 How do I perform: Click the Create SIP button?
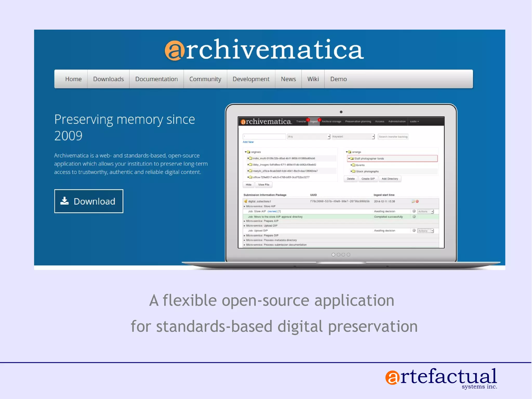click(368, 179)
